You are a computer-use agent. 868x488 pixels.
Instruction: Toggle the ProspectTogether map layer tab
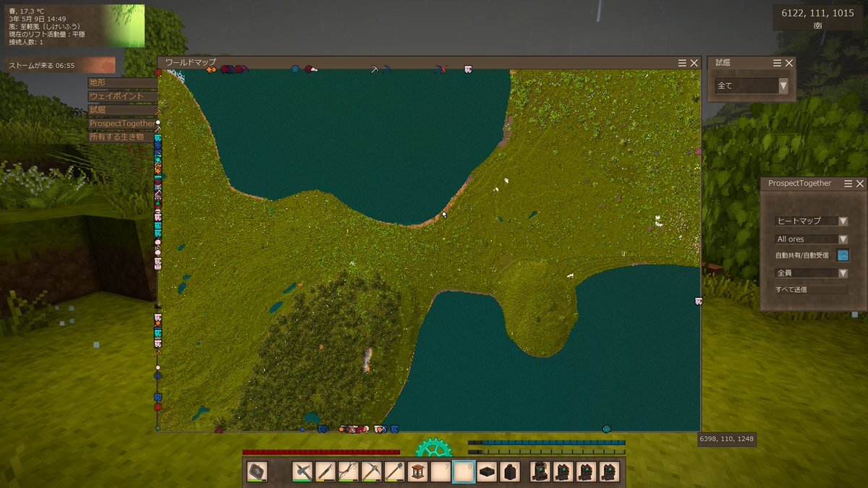click(x=122, y=124)
